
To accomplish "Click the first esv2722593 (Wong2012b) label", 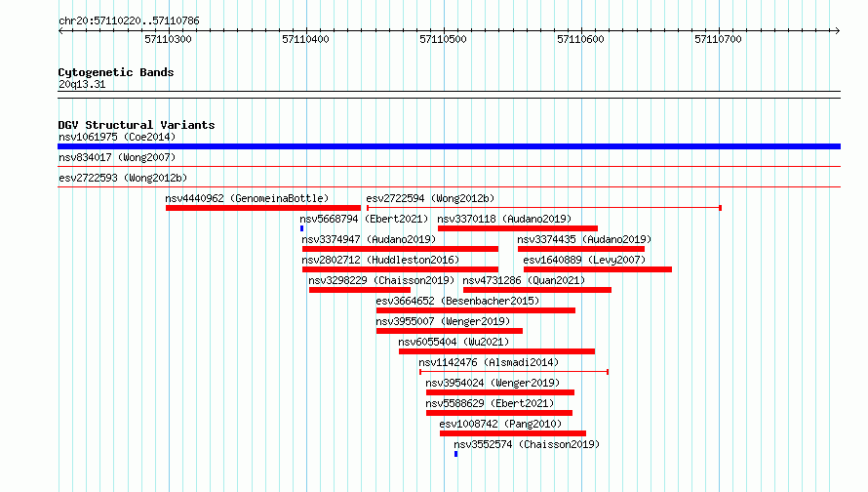I will coord(123,178).
